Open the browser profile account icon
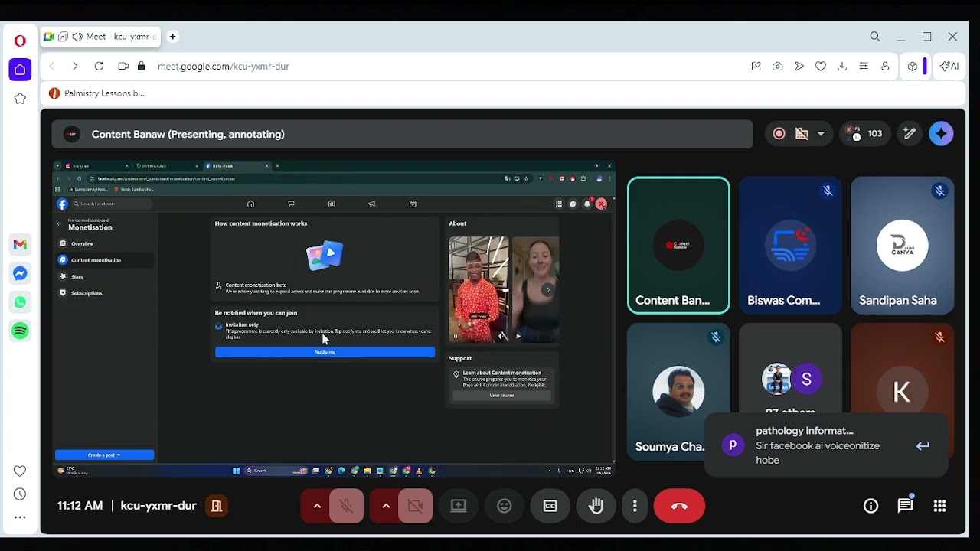 885,67
